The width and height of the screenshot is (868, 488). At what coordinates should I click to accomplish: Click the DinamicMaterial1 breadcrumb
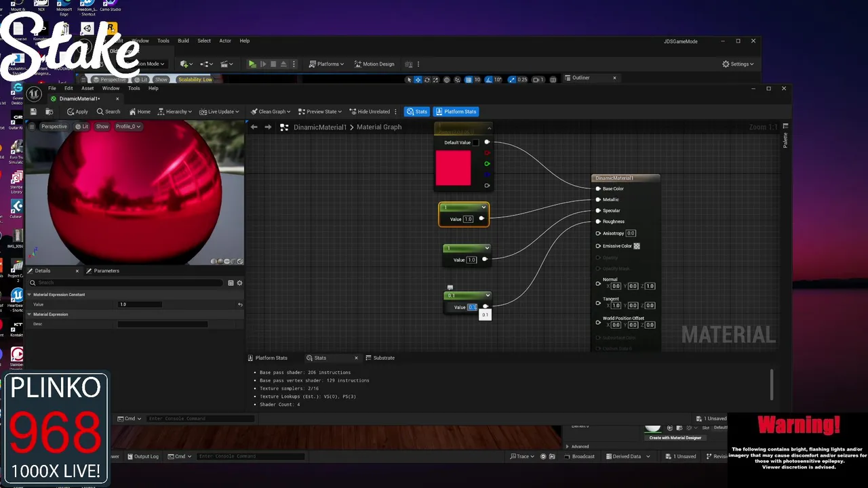tap(320, 127)
